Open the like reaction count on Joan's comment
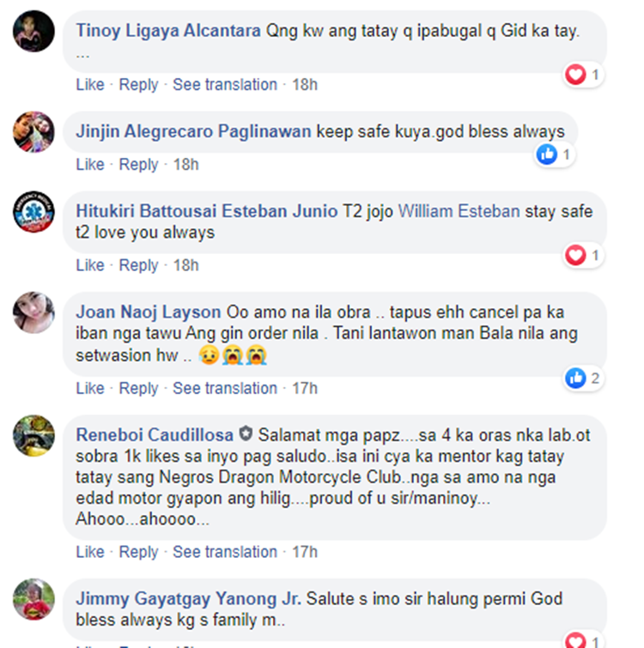 (x=583, y=378)
